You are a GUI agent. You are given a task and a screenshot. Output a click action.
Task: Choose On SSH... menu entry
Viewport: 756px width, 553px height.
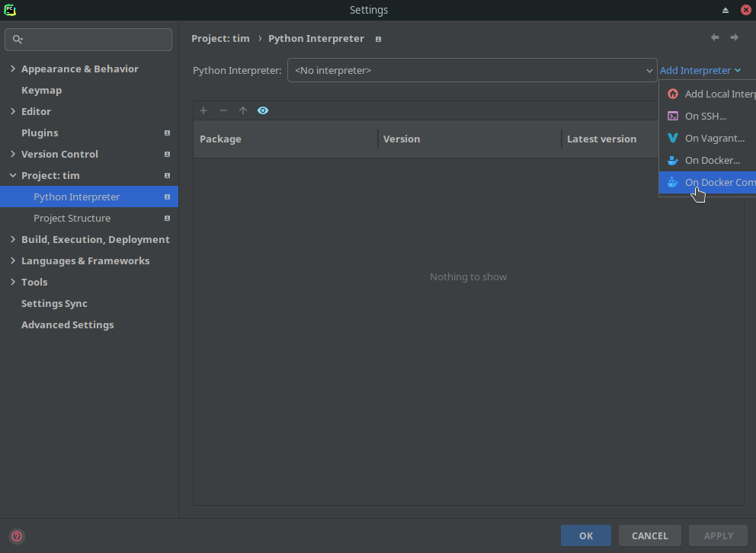tap(707, 116)
